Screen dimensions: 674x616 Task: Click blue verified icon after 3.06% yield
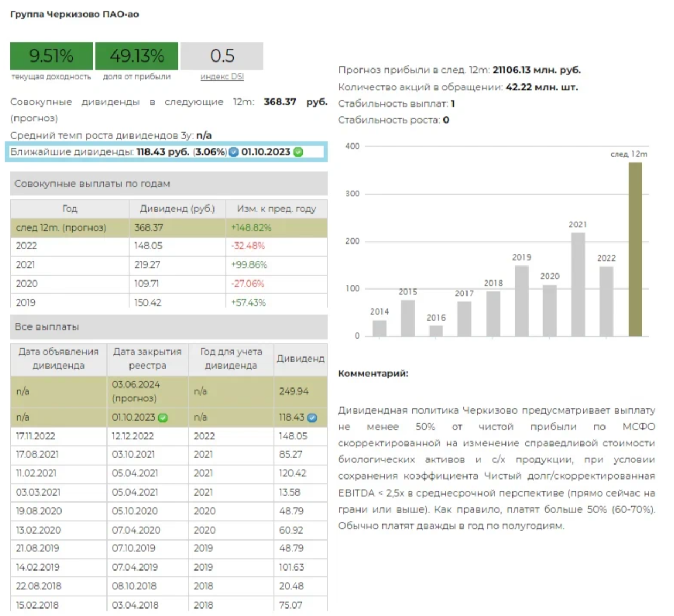tap(234, 152)
